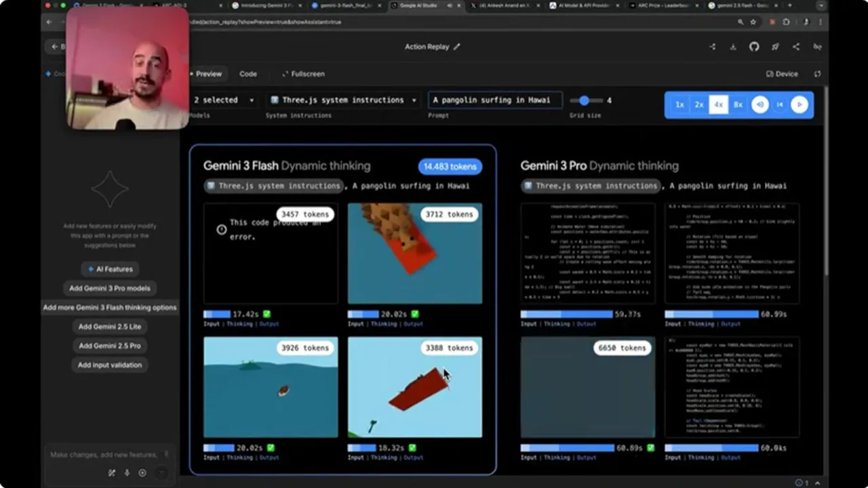Viewport: 868px width, 488px height.
Task: Open the 3712 tokens pangolin preview tile
Action: 415,253
